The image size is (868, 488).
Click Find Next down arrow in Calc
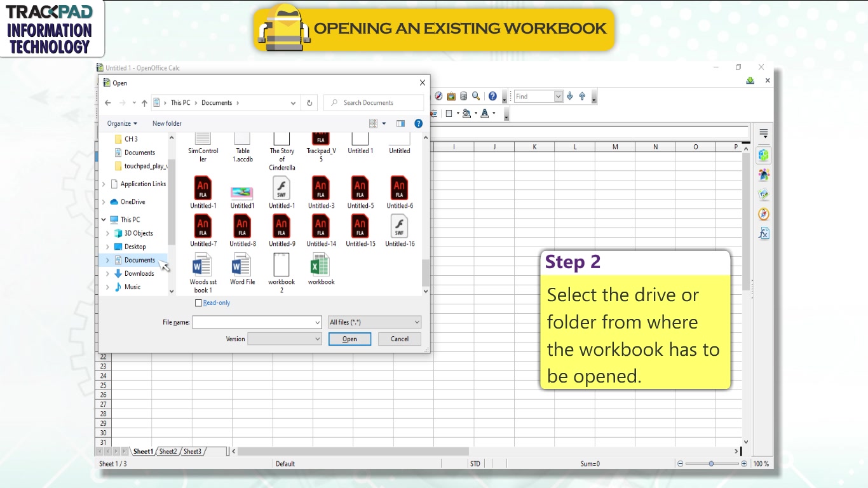click(x=569, y=97)
